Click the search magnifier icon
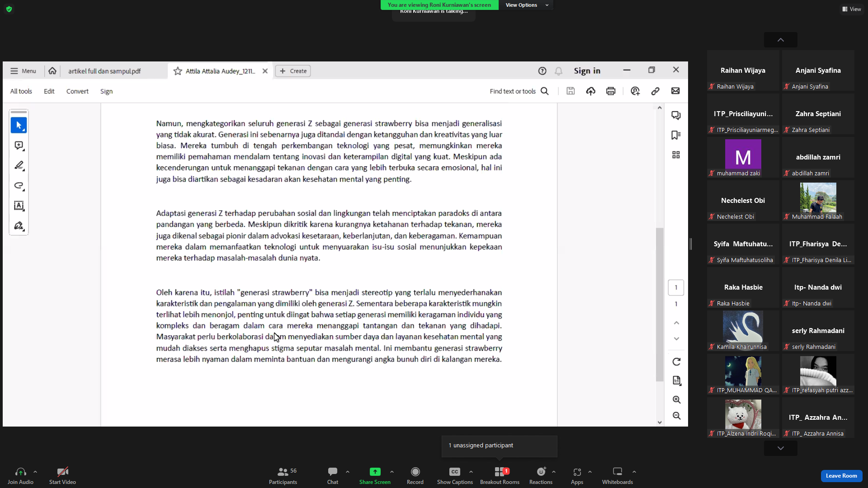Screen dimensions: 868x488 545,91
